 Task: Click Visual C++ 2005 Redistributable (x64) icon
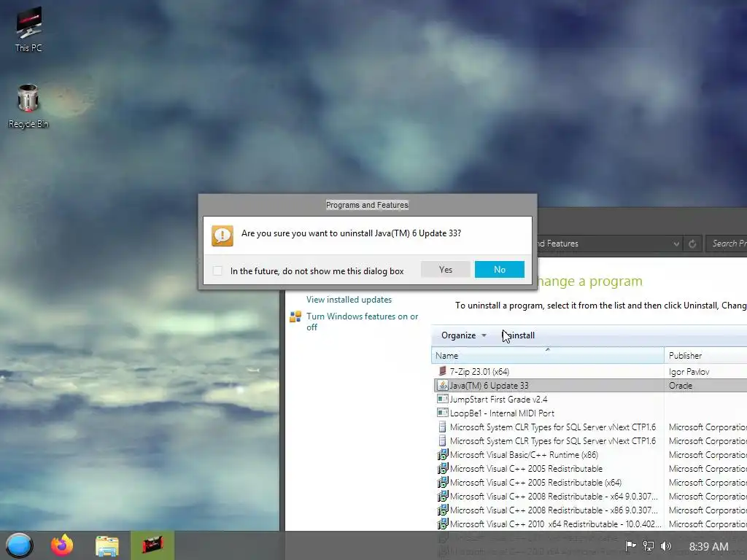tap(443, 483)
